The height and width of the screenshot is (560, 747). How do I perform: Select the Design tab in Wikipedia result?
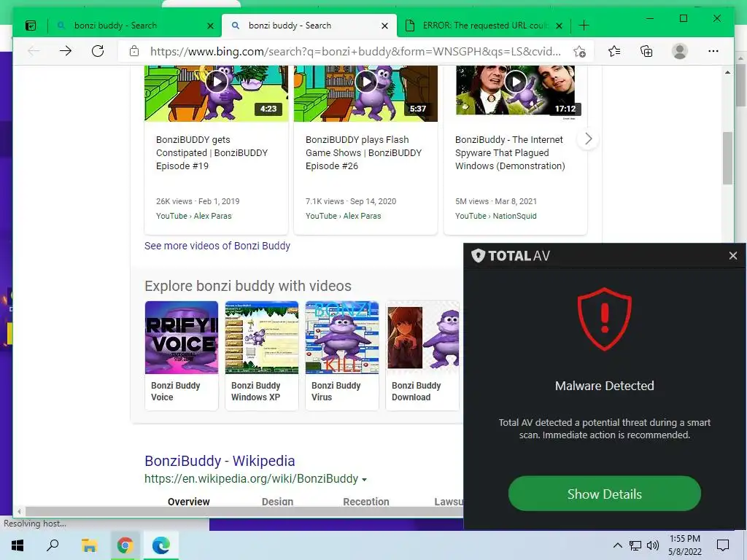click(x=277, y=502)
